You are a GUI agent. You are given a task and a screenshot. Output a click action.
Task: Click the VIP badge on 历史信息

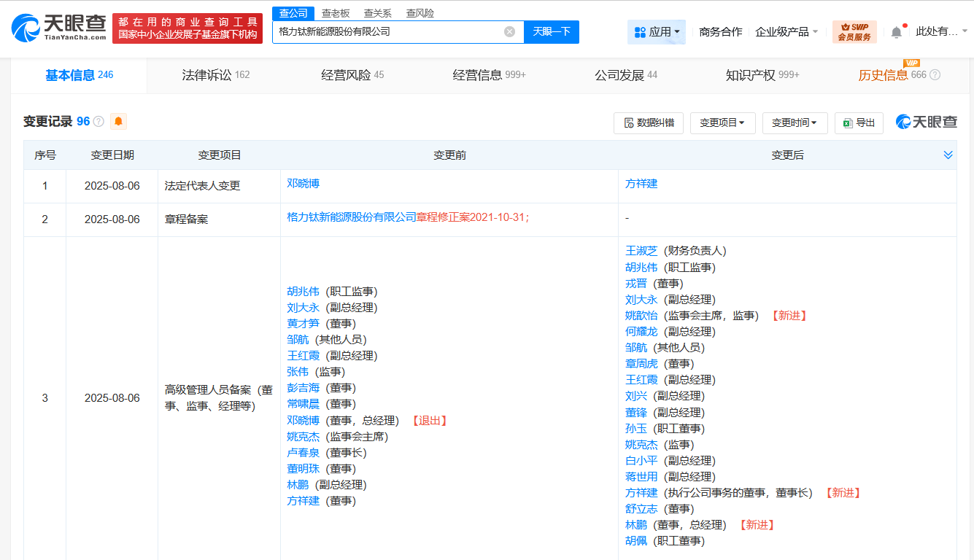point(911,64)
